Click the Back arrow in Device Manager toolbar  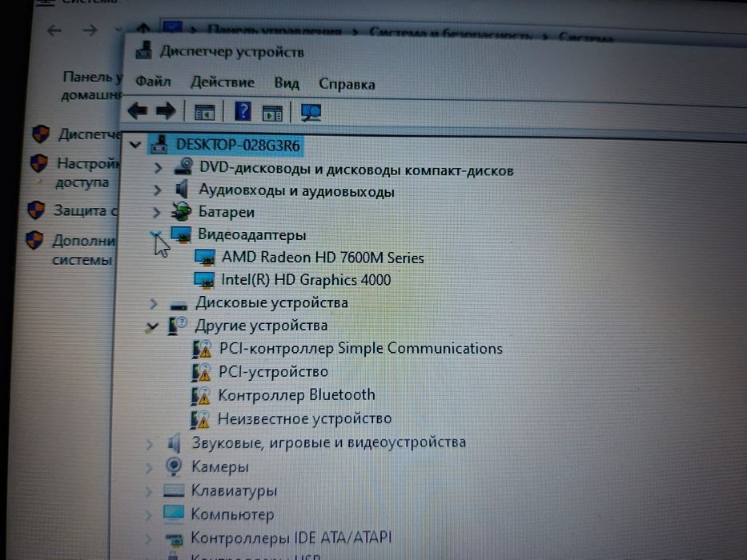139,111
